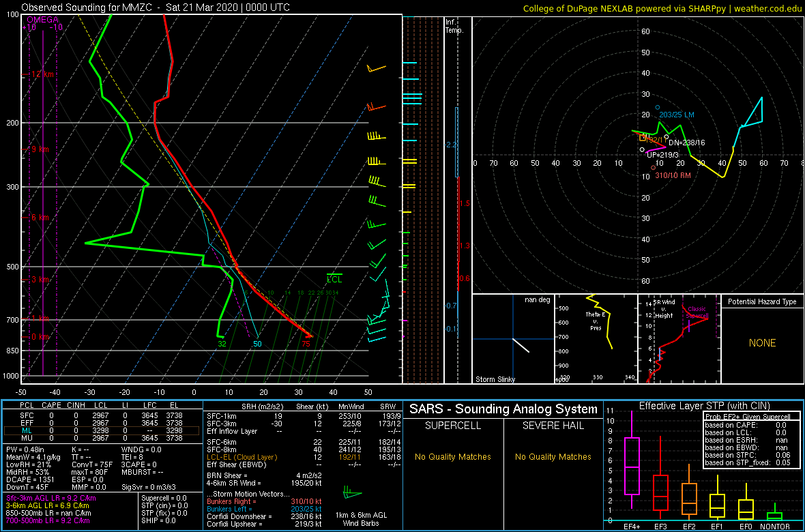Click the SEVERE HAIL analog column heading
Image resolution: width=805 pixels, height=532 pixels.
553,426
